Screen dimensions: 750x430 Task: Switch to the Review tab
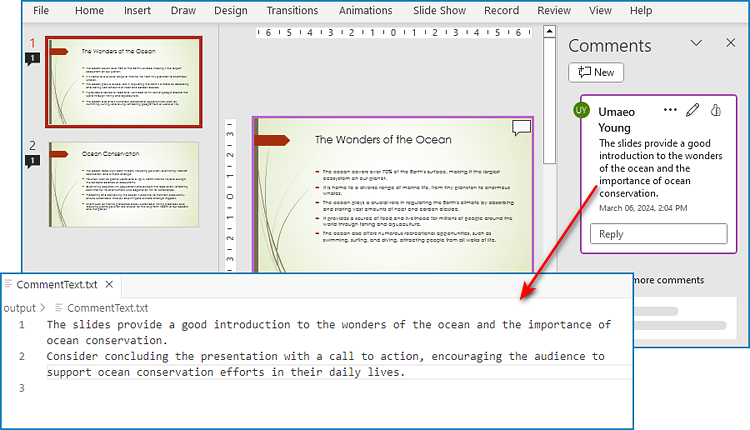click(554, 11)
